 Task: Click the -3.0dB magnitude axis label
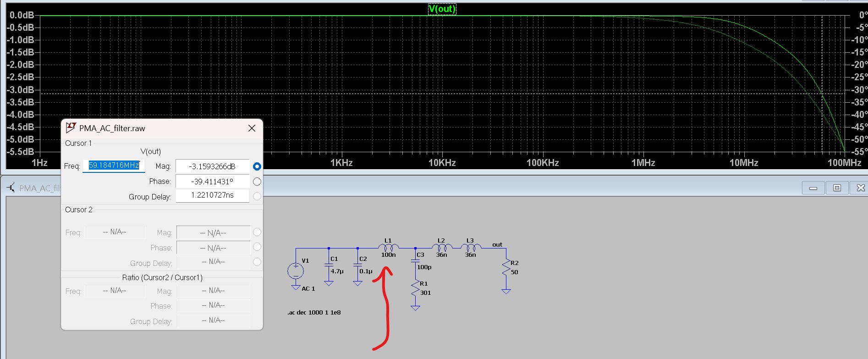[x=20, y=90]
